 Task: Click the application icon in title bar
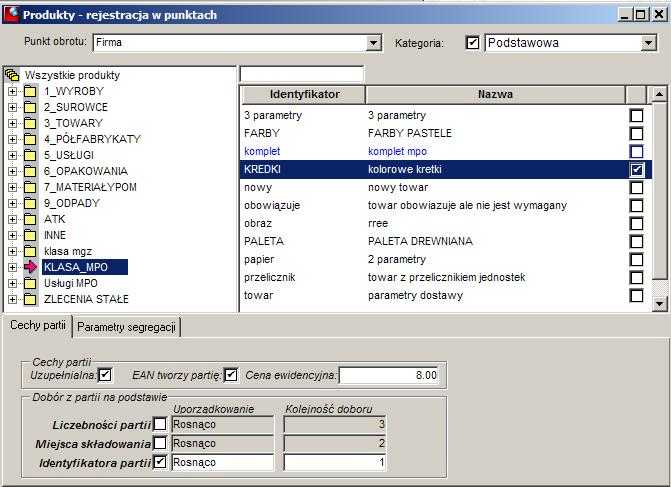coord(11,15)
